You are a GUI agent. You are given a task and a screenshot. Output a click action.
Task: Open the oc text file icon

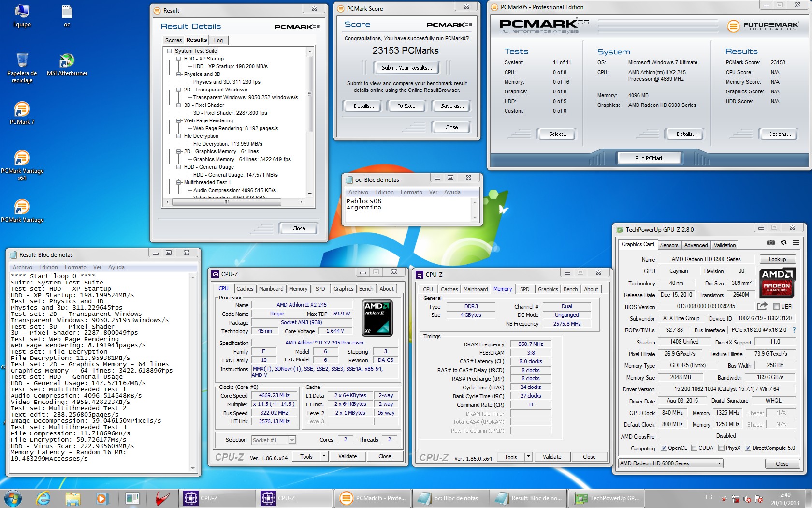tap(67, 15)
